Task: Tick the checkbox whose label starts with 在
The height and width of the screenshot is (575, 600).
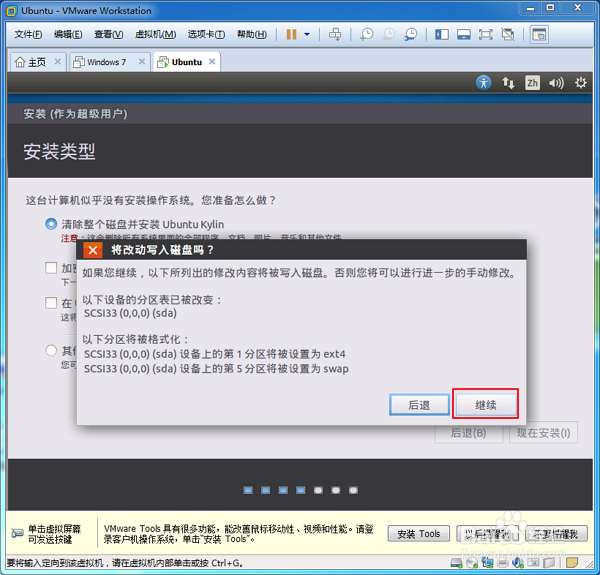Action: tap(51, 303)
